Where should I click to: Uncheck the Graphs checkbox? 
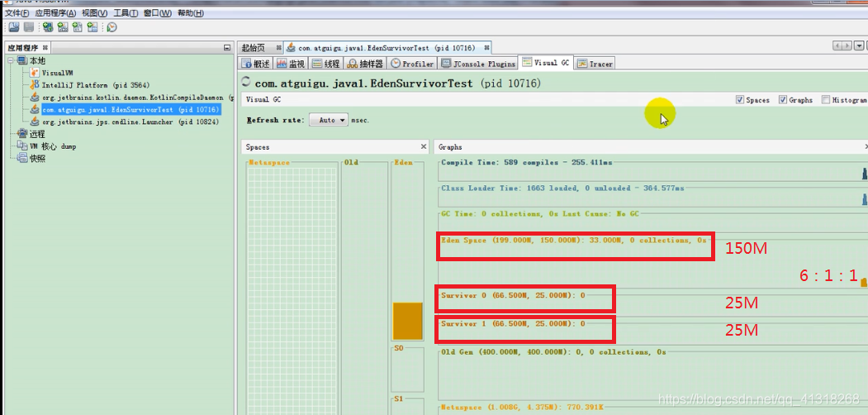coord(783,100)
